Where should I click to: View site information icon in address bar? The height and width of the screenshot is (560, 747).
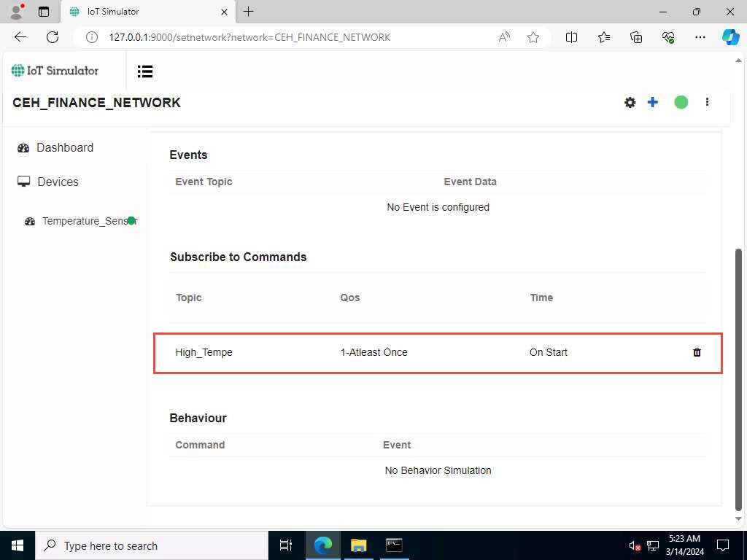click(91, 37)
